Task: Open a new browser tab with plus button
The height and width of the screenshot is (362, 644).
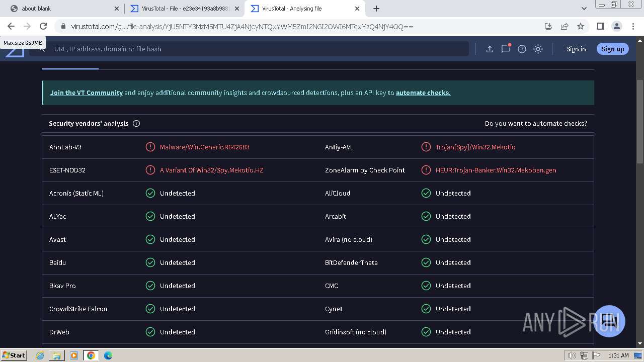Action: tap(376, 9)
